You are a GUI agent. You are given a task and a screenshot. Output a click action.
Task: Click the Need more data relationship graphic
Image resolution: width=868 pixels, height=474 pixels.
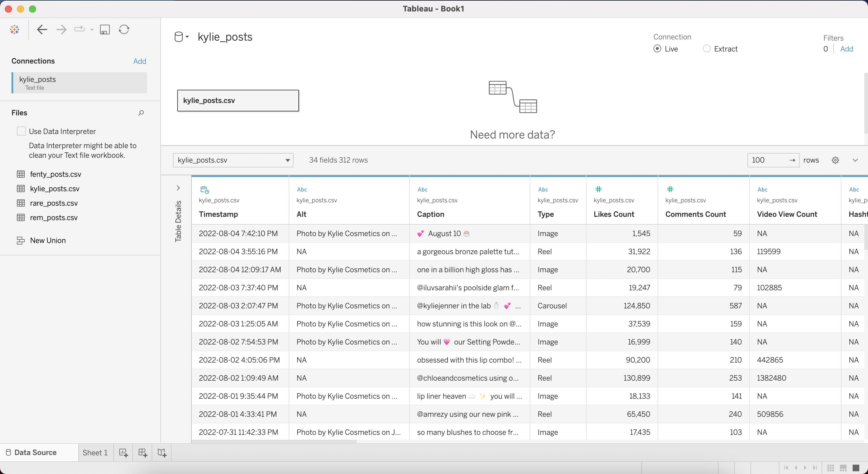512,97
